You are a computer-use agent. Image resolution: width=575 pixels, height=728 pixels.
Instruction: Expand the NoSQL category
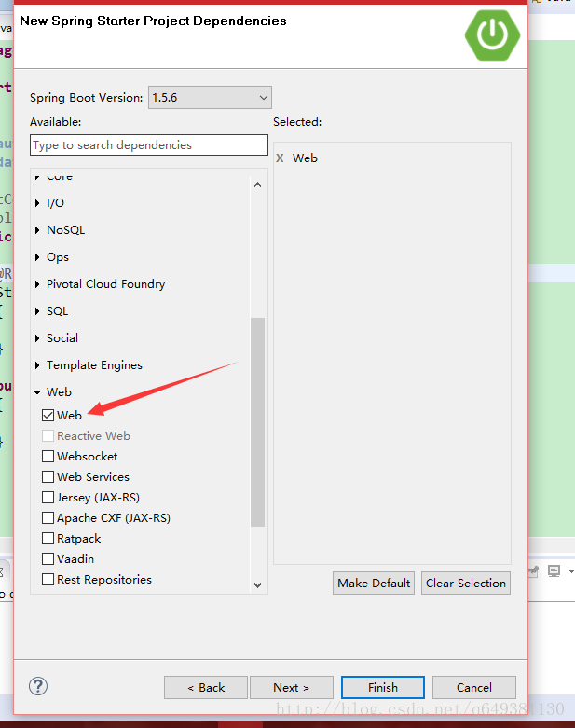[37, 230]
